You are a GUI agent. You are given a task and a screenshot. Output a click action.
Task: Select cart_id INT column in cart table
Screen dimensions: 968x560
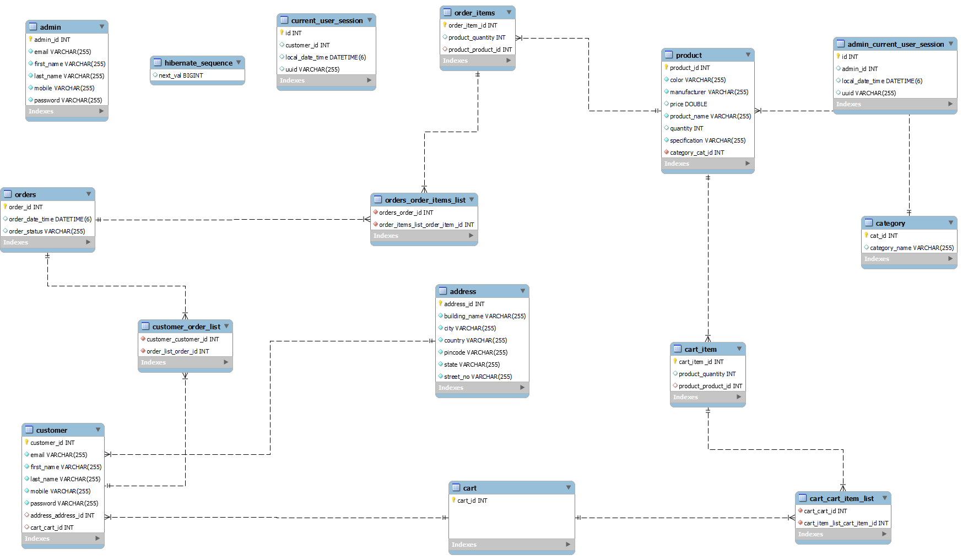512,501
